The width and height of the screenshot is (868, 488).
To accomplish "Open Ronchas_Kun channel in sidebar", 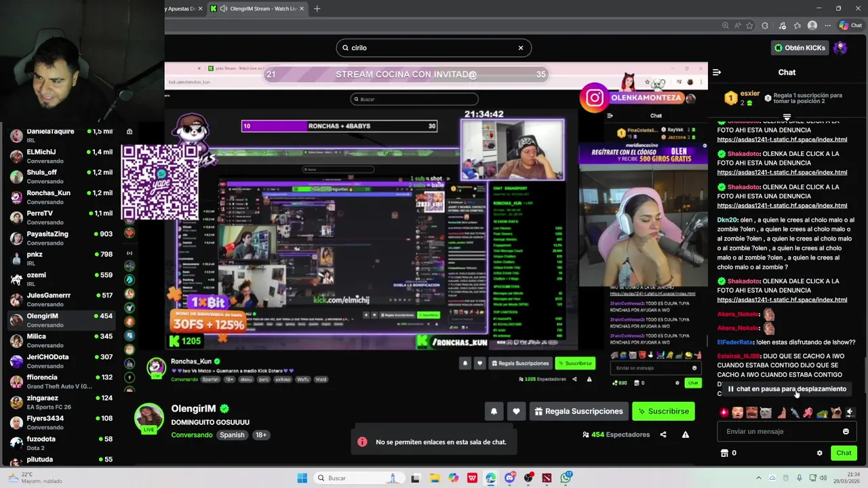I will 61,197.
